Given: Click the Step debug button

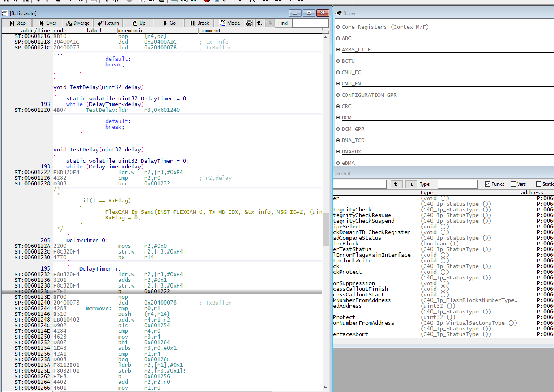Looking at the screenshot, I should (x=17, y=23).
